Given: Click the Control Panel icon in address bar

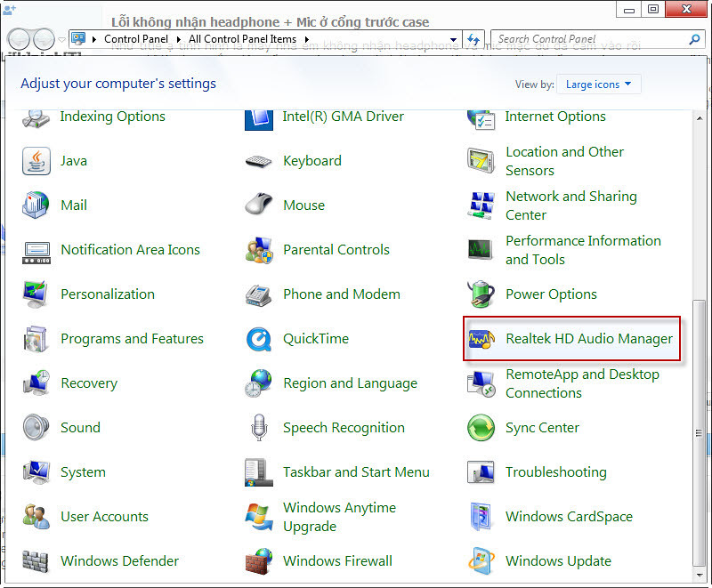Looking at the screenshot, I should tap(78, 39).
